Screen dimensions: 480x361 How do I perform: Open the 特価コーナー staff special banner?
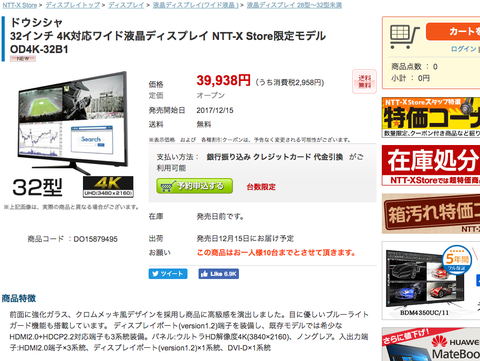[x=431, y=117]
